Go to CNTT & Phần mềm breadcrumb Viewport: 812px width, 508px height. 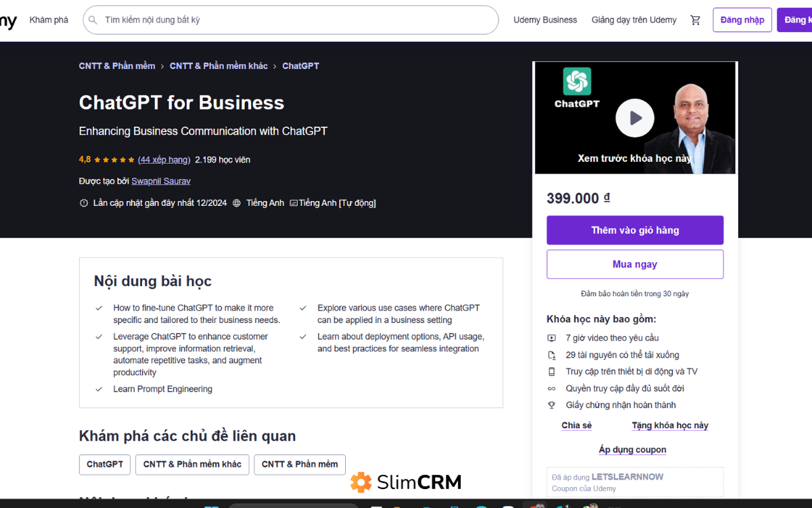pos(117,66)
